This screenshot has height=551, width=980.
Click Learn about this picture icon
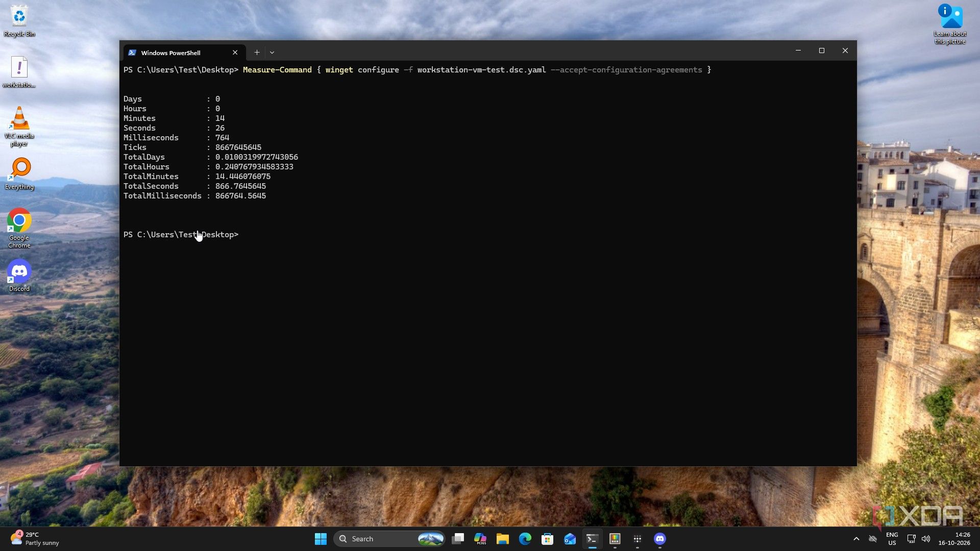[x=950, y=24]
